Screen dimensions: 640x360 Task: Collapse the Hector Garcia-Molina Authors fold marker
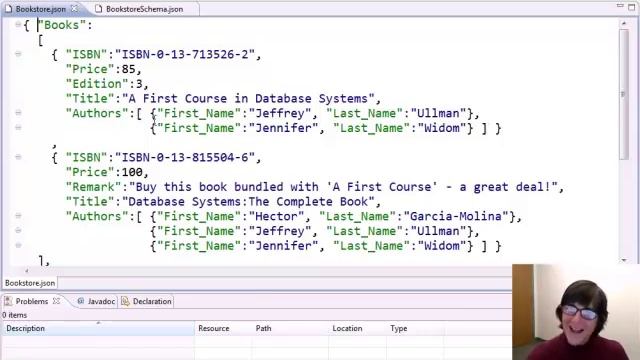pos(18,216)
